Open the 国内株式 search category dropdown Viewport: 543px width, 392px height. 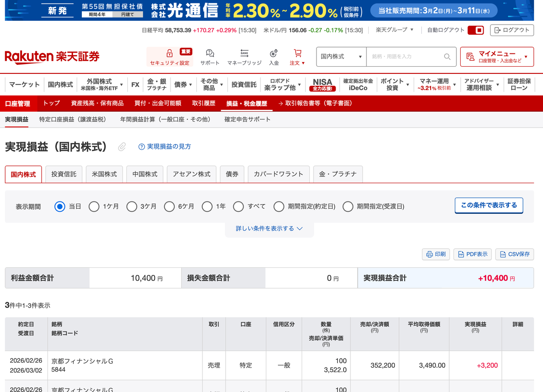(341, 56)
